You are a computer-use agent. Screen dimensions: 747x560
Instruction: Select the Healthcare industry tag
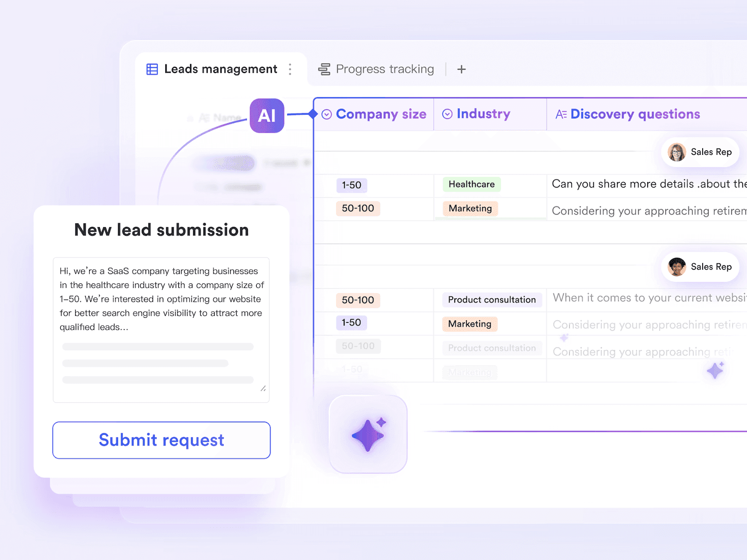pyautogui.click(x=471, y=184)
